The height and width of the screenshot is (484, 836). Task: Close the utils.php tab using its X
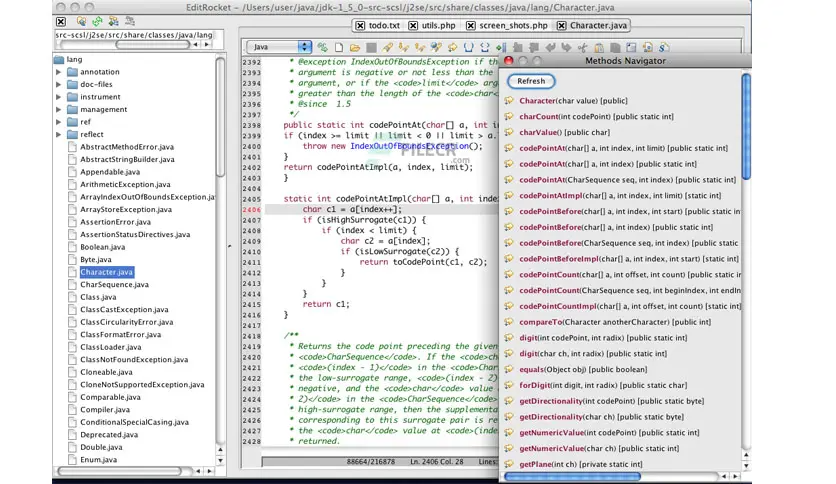411,24
